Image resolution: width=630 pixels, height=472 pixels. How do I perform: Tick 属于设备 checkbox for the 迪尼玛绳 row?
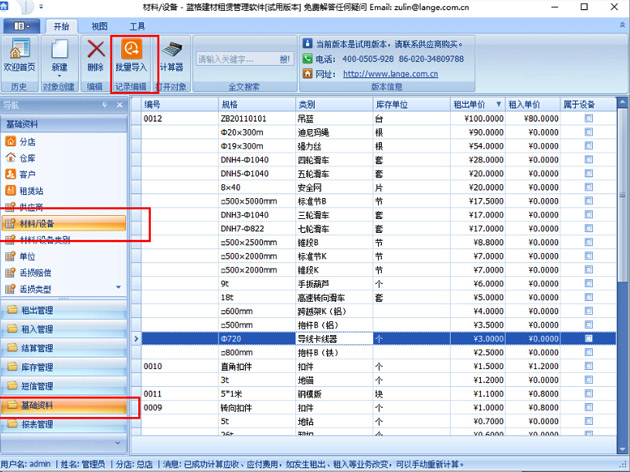(589, 131)
